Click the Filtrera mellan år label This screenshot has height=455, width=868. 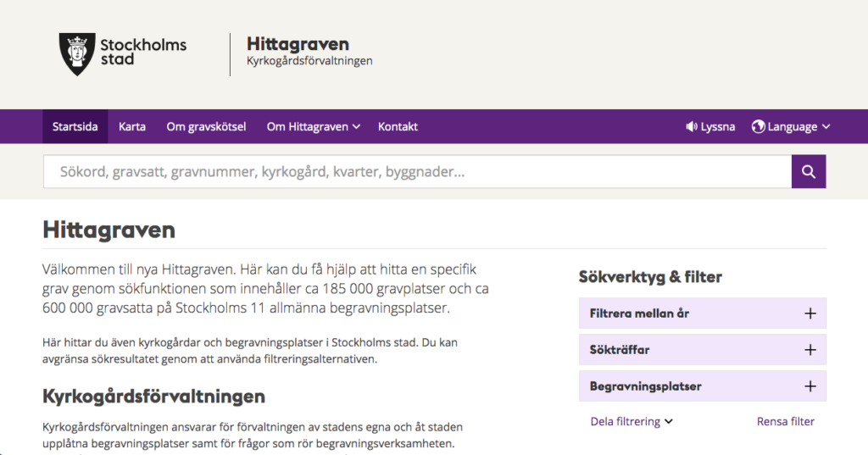tap(639, 314)
